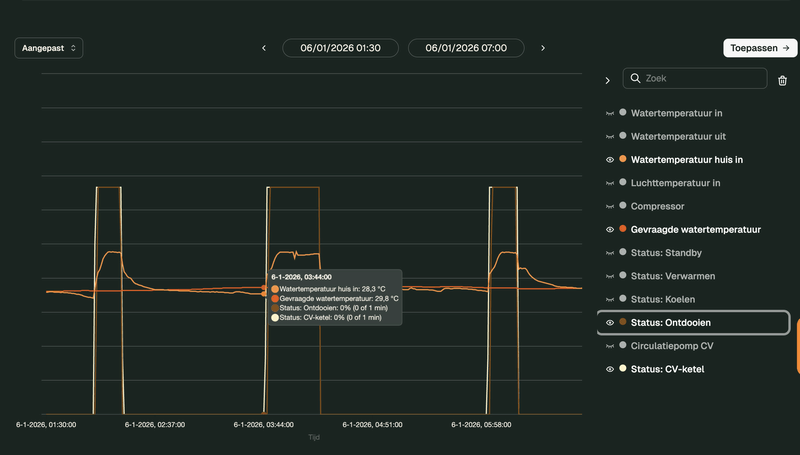Click the magnifier icon in the Zoek field

(x=635, y=79)
